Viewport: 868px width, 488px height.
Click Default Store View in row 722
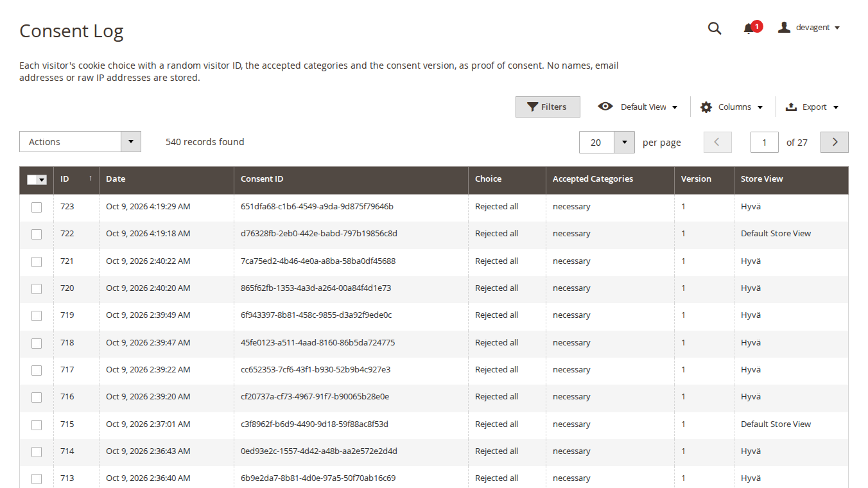coord(776,234)
